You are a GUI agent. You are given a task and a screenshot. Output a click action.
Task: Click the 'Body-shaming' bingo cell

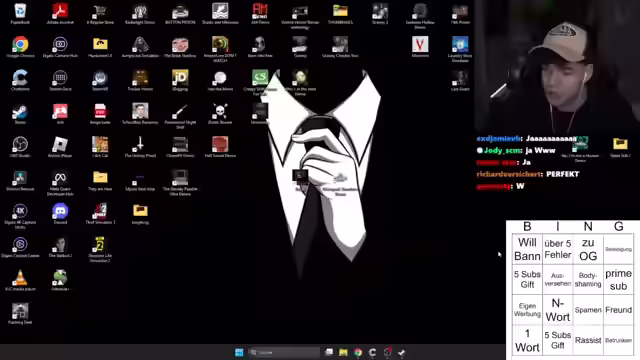(588, 280)
